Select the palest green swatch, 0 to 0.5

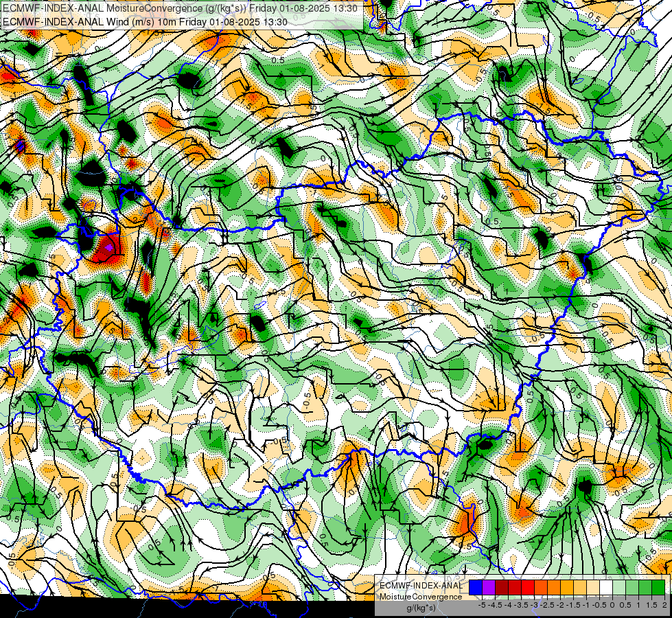tap(619, 588)
